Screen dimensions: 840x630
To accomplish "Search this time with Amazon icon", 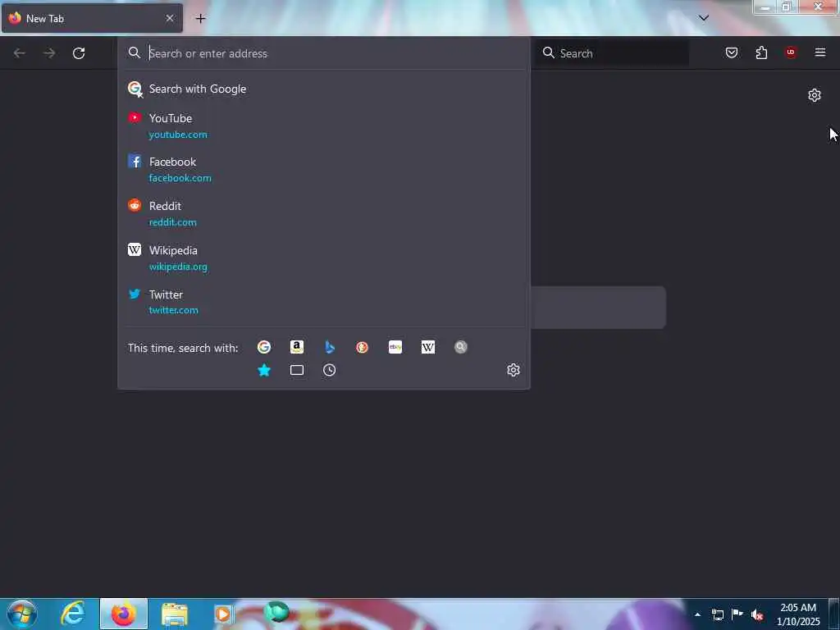I will (x=297, y=347).
